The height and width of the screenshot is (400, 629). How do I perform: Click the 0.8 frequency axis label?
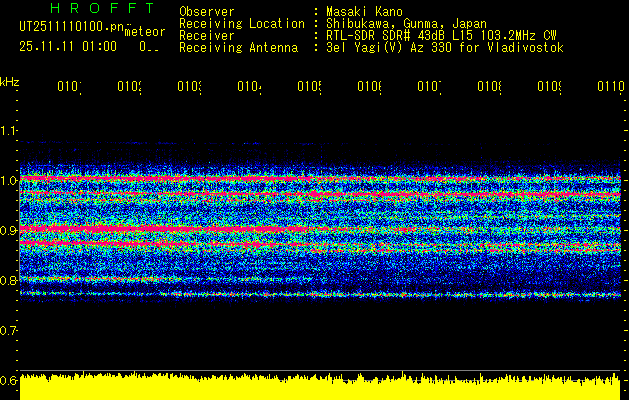[x=9, y=280]
